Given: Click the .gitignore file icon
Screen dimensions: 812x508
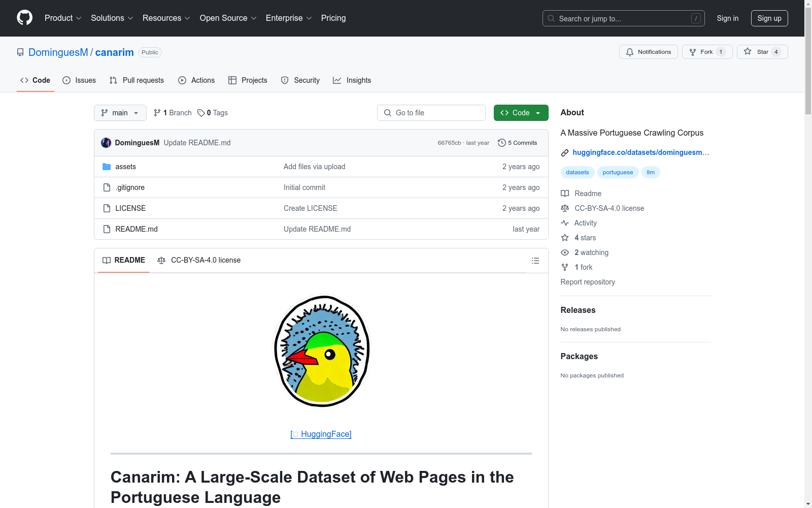Looking at the screenshot, I should 107,187.
